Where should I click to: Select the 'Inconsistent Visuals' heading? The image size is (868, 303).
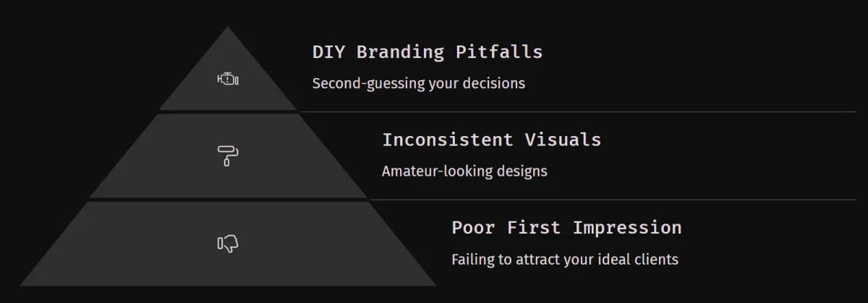[x=491, y=140]
